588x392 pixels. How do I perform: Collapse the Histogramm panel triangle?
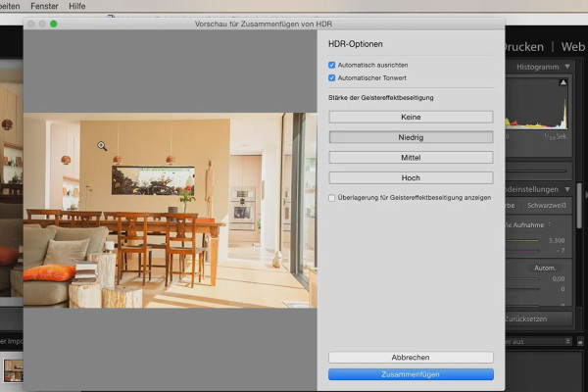(x=567, y=67)
